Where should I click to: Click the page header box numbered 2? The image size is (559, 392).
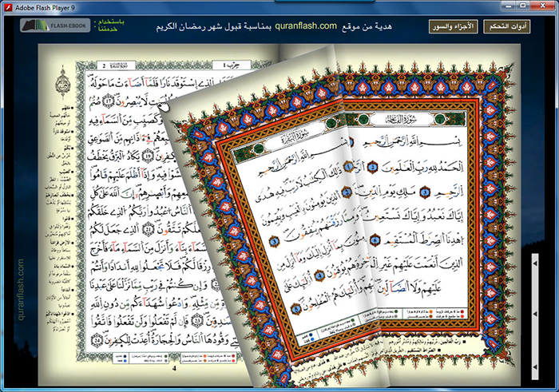click(x=117, y=65)
